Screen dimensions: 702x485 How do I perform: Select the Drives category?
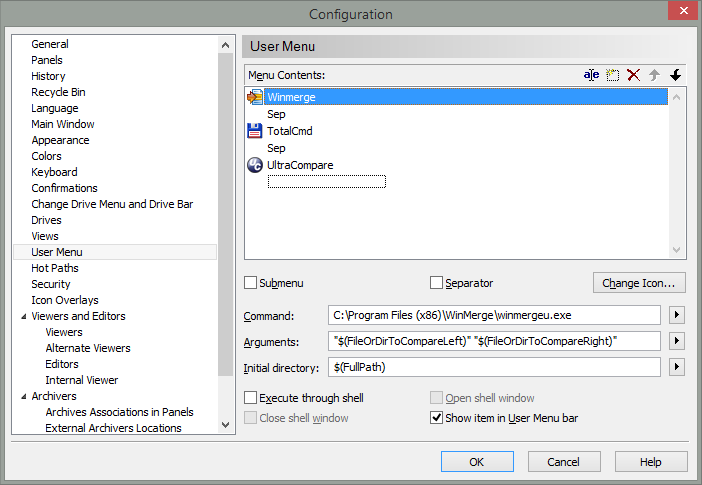click(46, 220)
